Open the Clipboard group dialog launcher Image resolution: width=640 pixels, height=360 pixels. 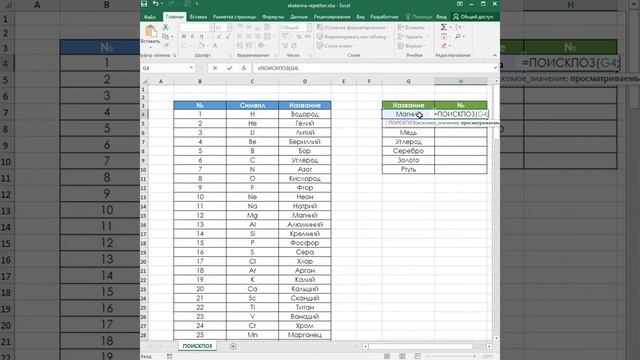(174, 55)
